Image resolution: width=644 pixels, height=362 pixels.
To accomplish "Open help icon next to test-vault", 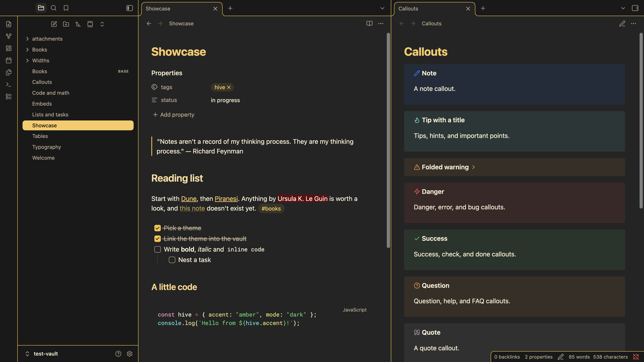I will [118, 354].
